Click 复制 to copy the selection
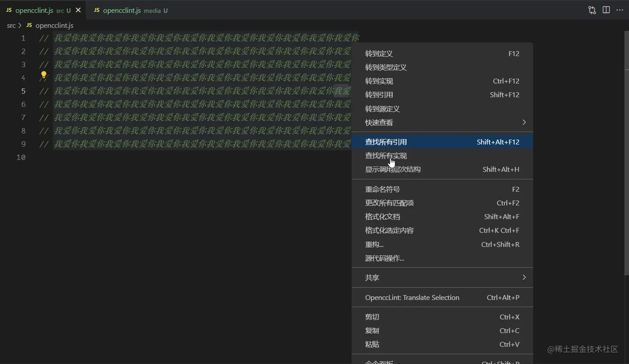The width and height of the screenshot is (629, 364). coord(372,330)
